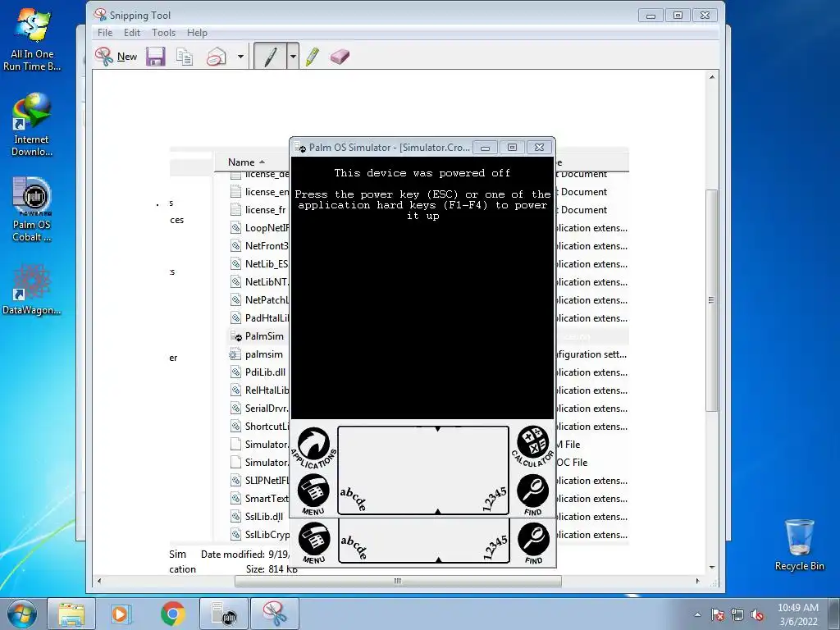
Task: Open Palm OS Cobalt desktop icon
Action: point(32,209)
